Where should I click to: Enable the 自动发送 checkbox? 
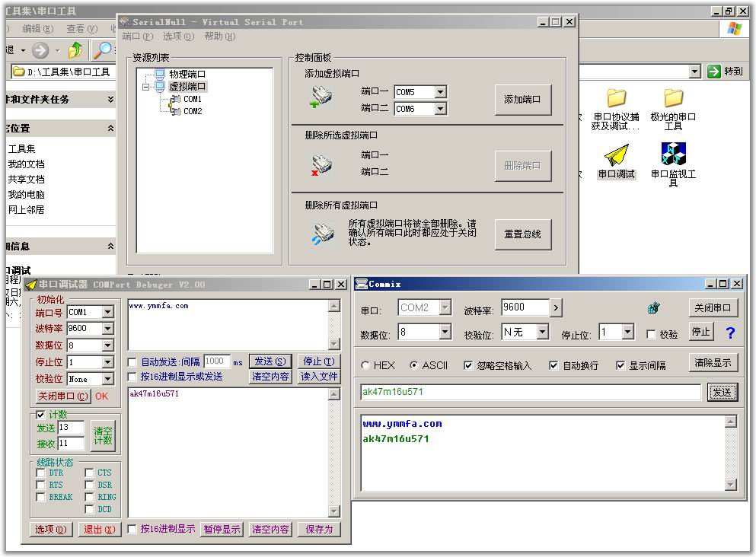coord(133,362)
